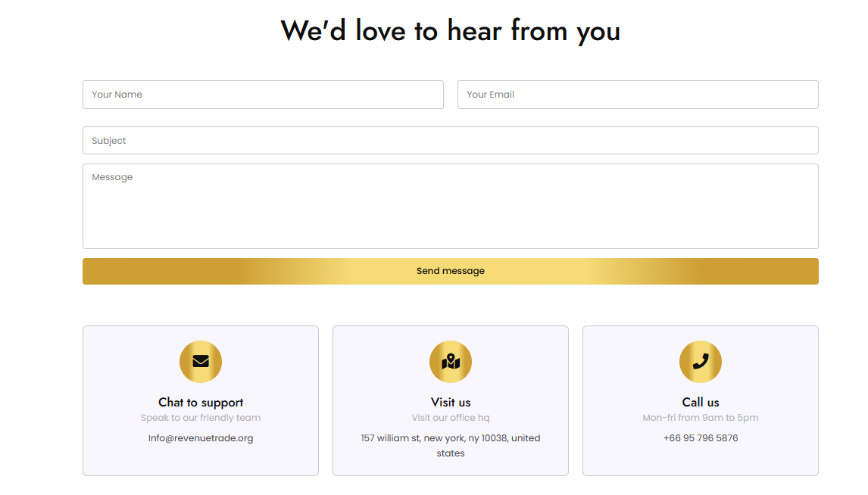Click into the Your Email field
This screenshot has width=868, height=495.
tap(638, 95)
